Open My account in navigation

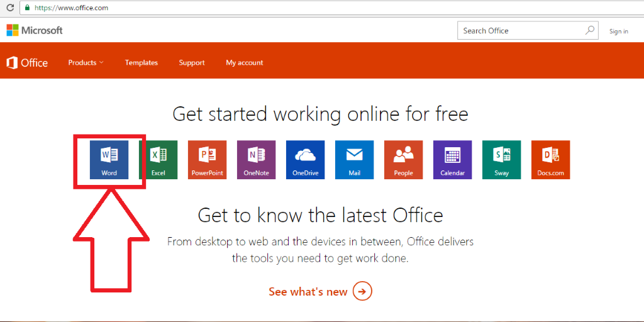pyautogui.click(x=245, y=63)
